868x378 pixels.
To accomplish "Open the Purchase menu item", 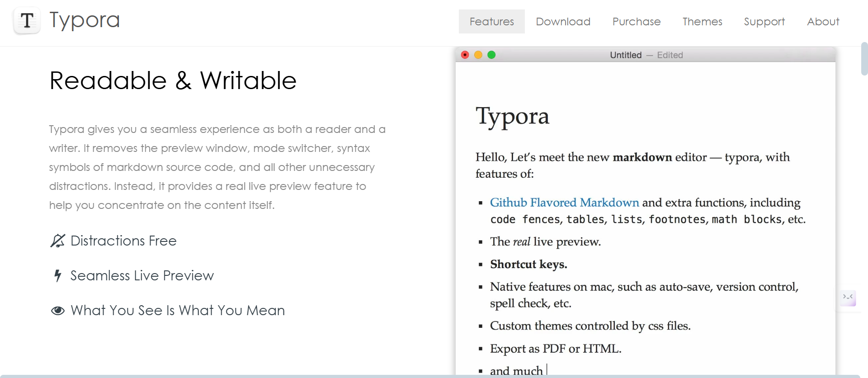I will tap(637, 21).
